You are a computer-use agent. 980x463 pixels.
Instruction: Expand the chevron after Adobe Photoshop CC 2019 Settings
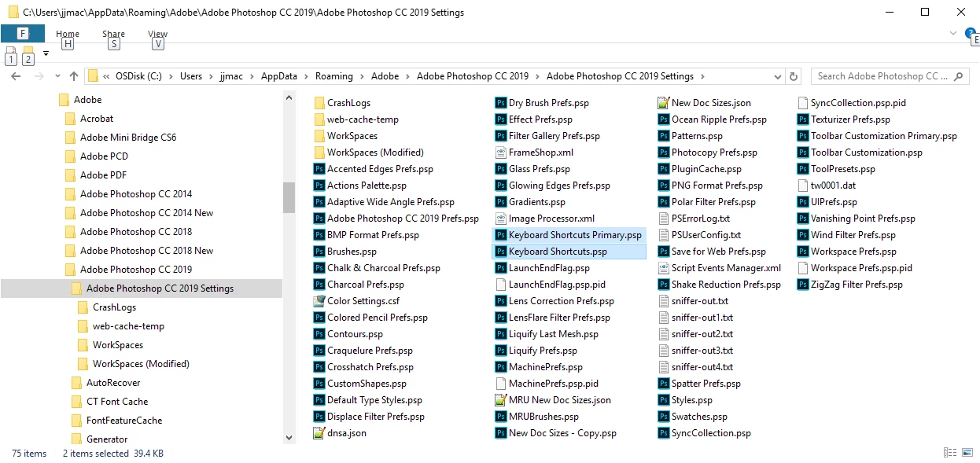(702, 76)
